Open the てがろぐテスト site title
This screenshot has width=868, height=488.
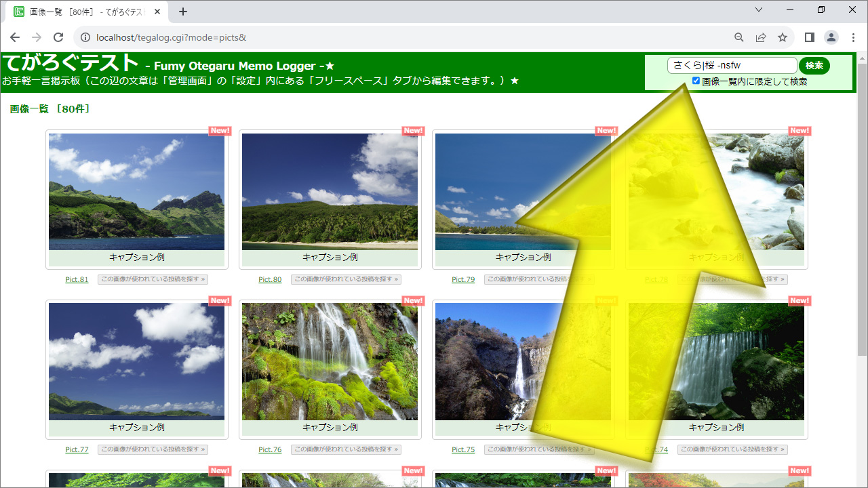pyautogui.click(x=71, y=63)
